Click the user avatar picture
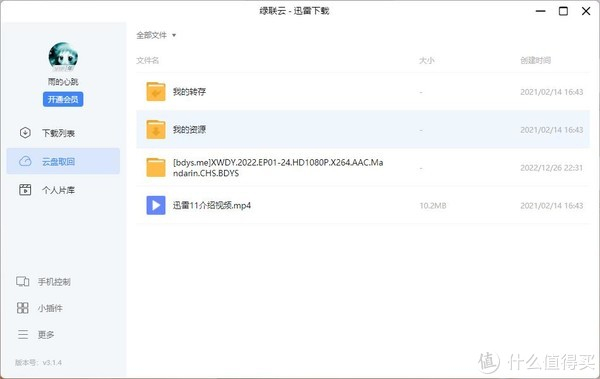Screen dimensions: 600x379 pos(63,57)
